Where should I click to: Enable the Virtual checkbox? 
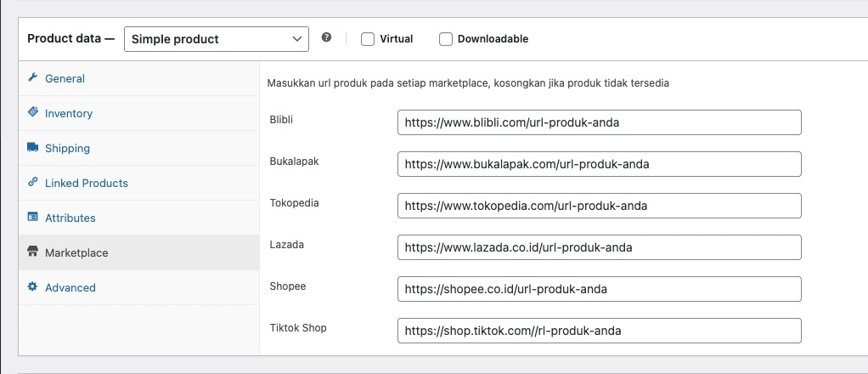click(368, 39)
